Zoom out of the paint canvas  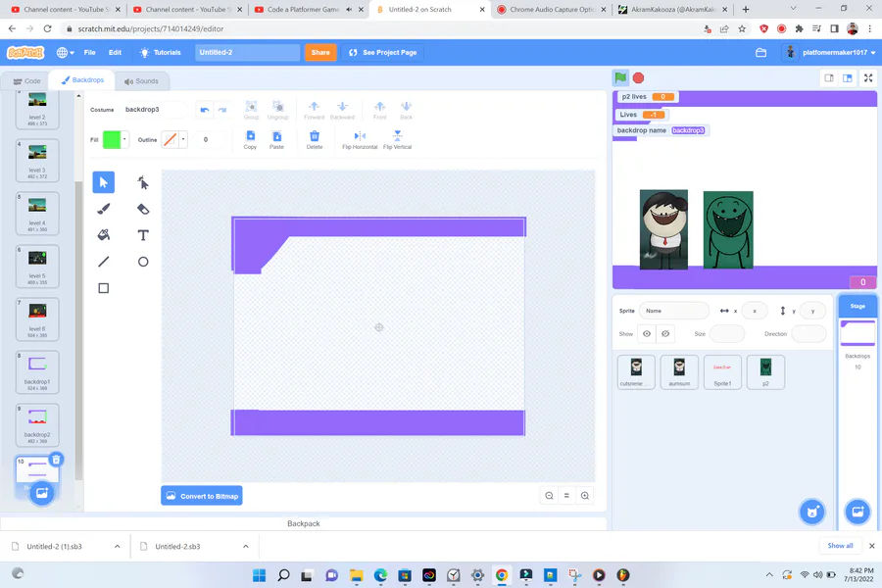point(549,496)
